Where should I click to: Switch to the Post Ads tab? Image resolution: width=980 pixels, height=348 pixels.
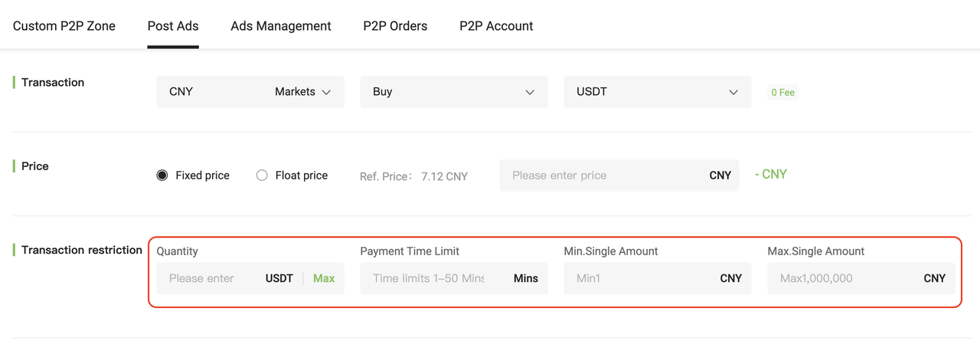tap(173, 26)
